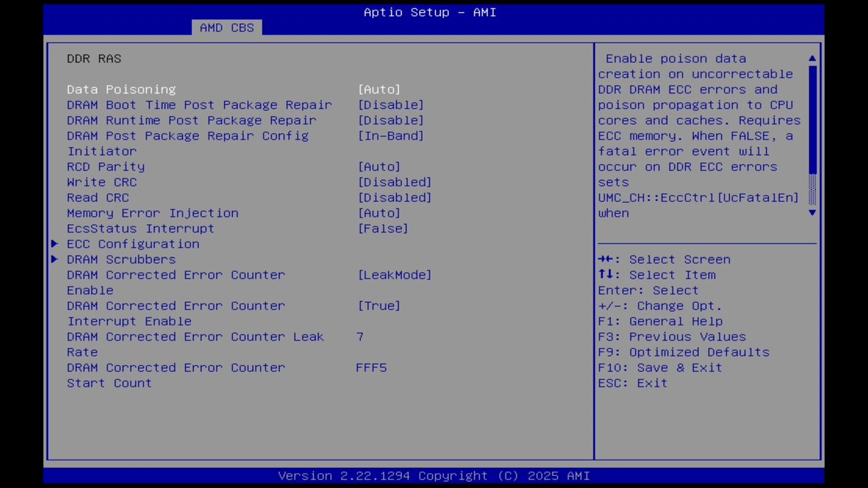Open the Data Poisoning option selector
This screenshot has height=488, width=868.
click(x=379, y=89)
